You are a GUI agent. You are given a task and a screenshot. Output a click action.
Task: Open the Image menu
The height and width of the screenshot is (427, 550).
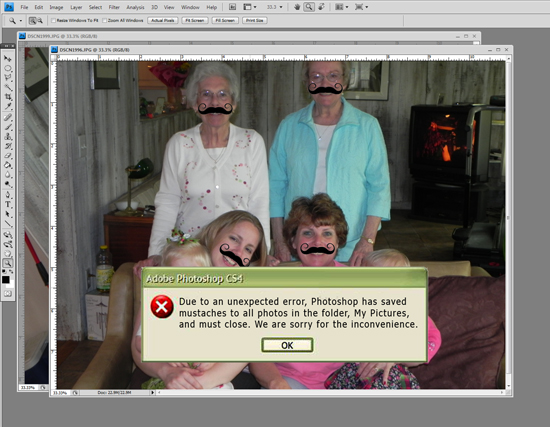[56, 7]
